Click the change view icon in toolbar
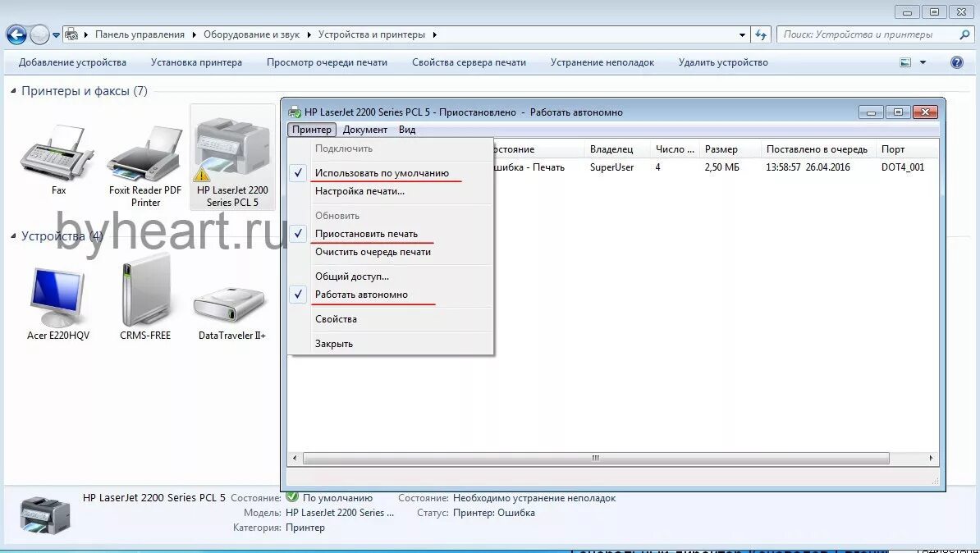This screenshot has width=980, height=553. click(x=905, y=62)
